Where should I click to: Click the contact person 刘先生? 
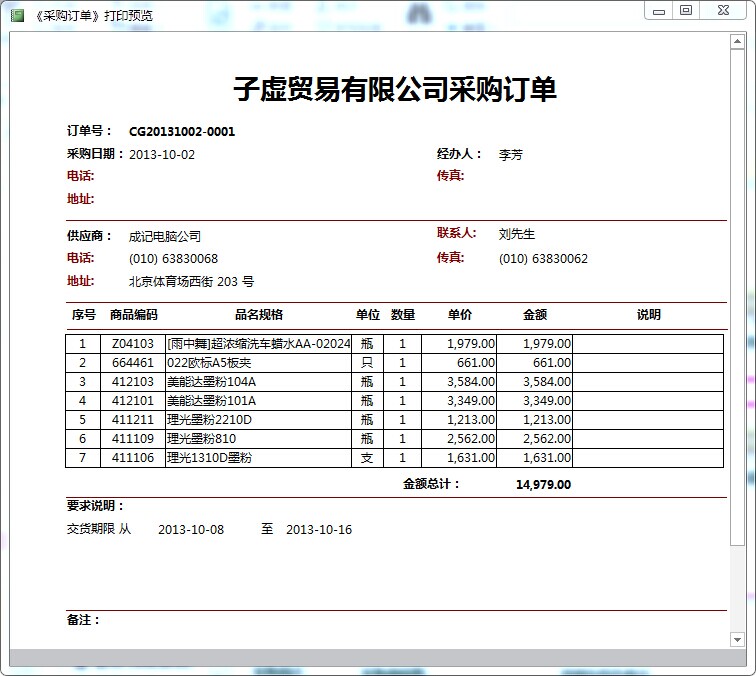point(517,234)
